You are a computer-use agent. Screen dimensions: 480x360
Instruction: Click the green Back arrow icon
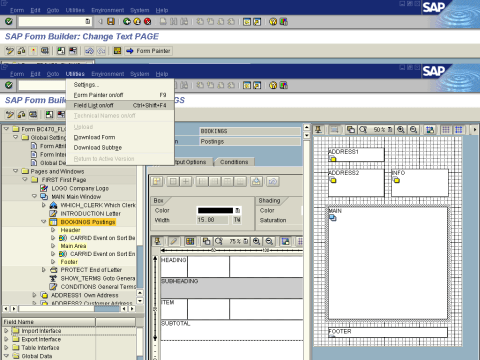(x=127, y=22)
